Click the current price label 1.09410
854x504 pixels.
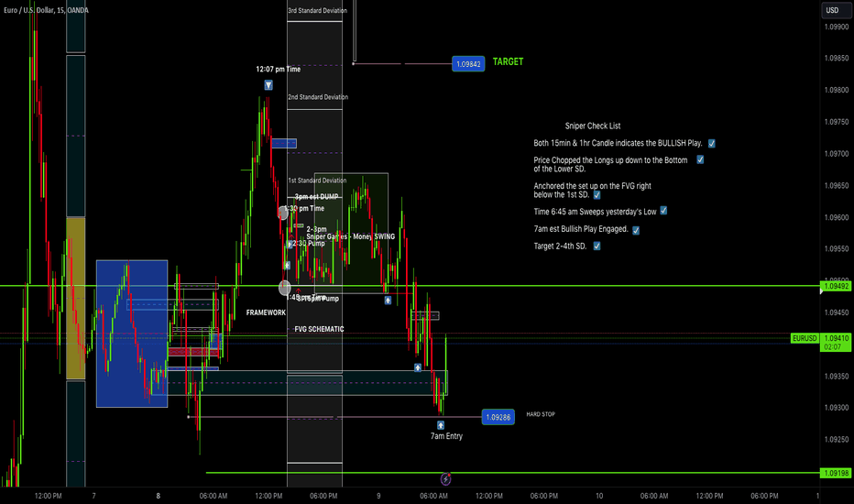click(x=836, y=338)
